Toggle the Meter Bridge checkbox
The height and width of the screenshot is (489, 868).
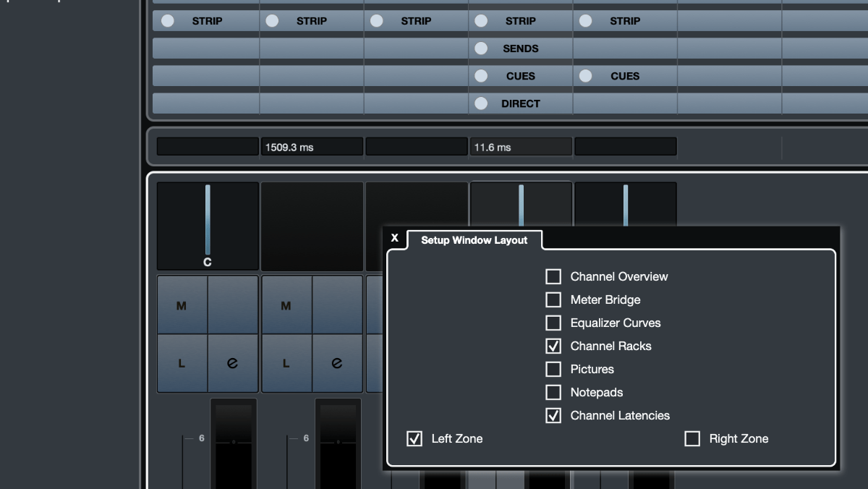(553, 299)
